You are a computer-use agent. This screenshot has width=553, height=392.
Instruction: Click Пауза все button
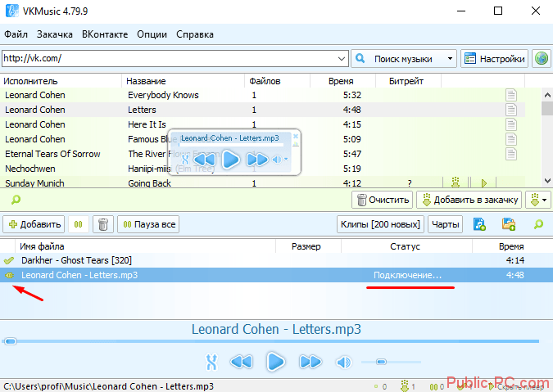(x=148, y=224)
